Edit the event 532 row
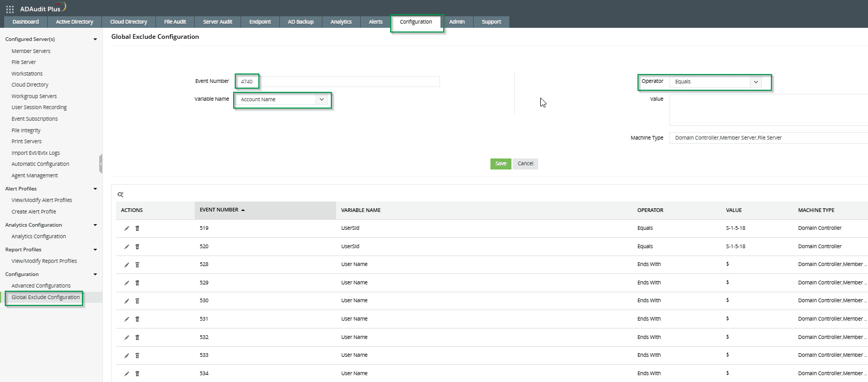The width and height of the screenshot is (868, 382). click(127, 337)
